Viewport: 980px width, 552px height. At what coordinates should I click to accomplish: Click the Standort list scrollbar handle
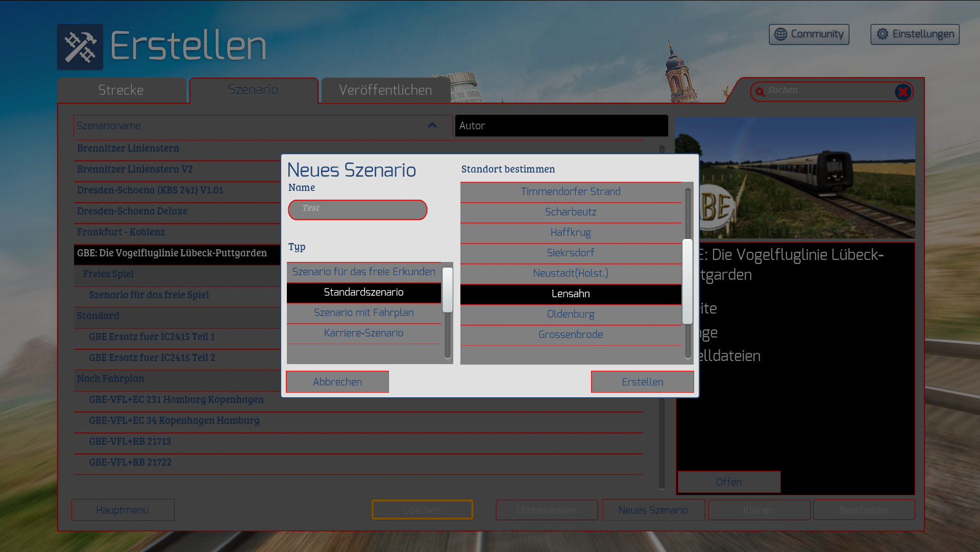(688, 281)
